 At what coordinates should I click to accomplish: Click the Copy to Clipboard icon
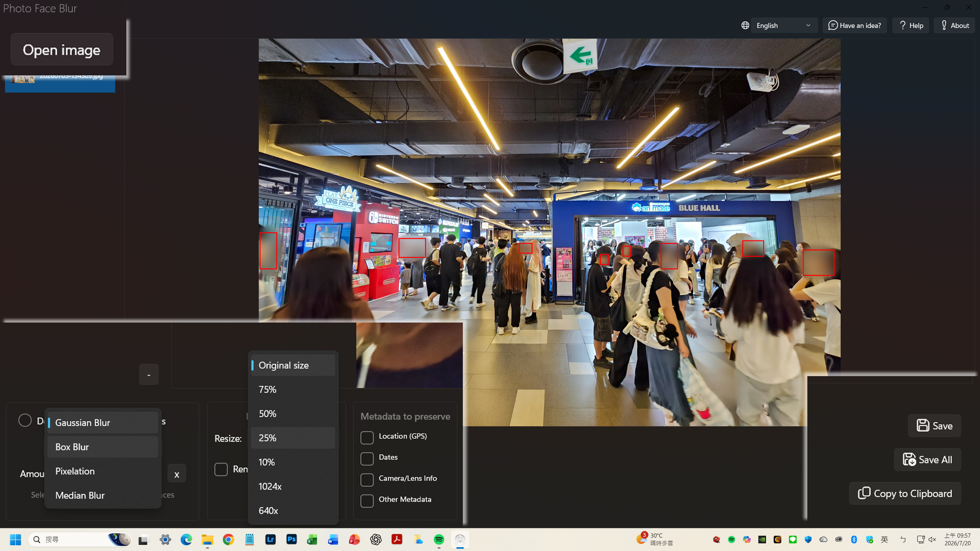coord(864,493)
